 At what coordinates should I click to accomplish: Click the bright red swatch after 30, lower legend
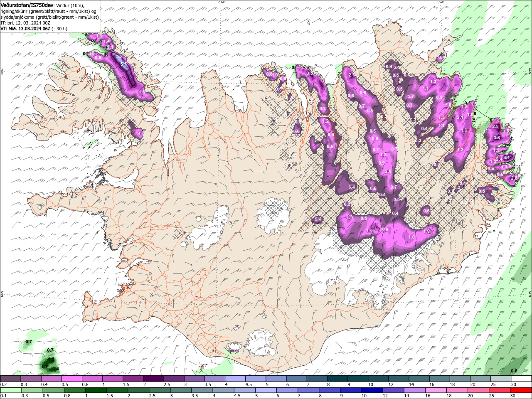pos(521,390)
